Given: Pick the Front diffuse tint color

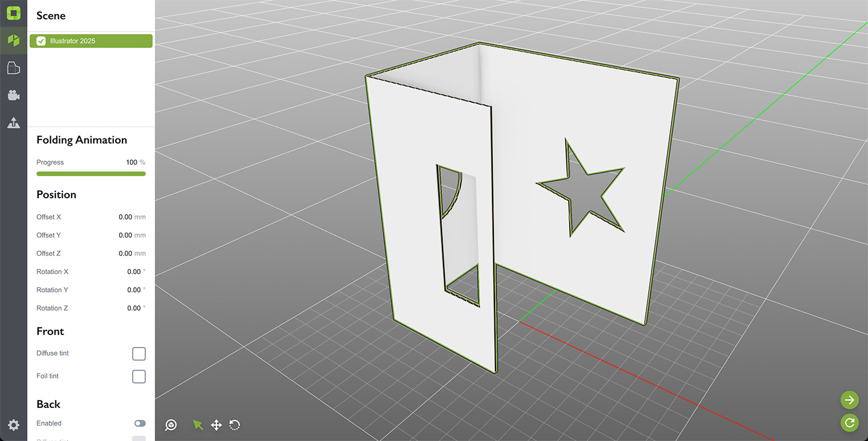Looking at the screenshot, I should click(139, 353).
